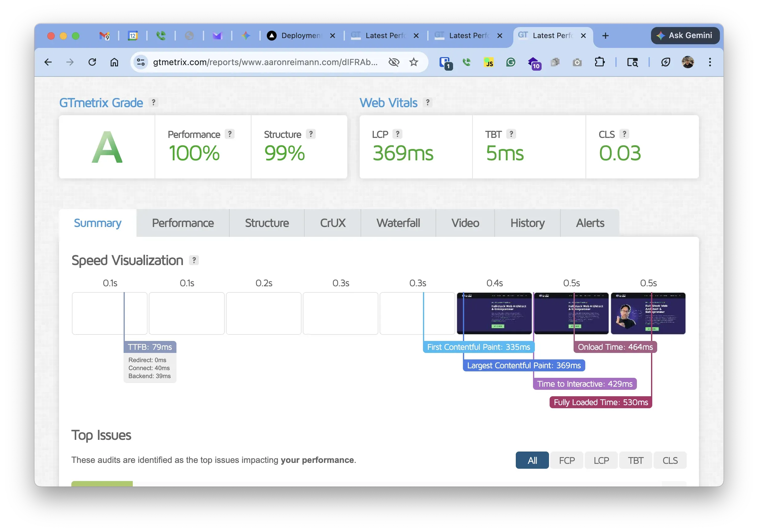This screenshot has width=758, height=532.
Task: Filter top issues by LCP
Action: (601, 460)
